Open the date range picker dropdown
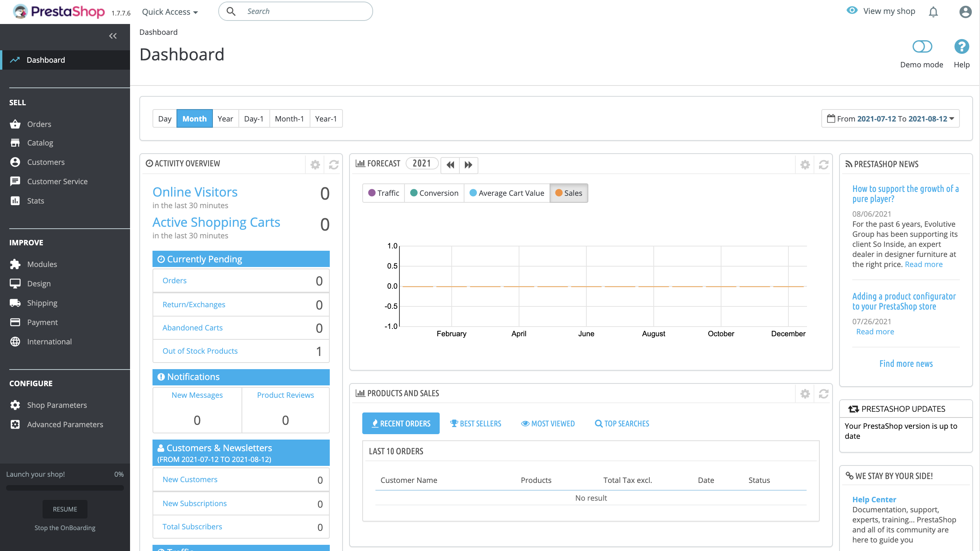 tap(890, 119)
